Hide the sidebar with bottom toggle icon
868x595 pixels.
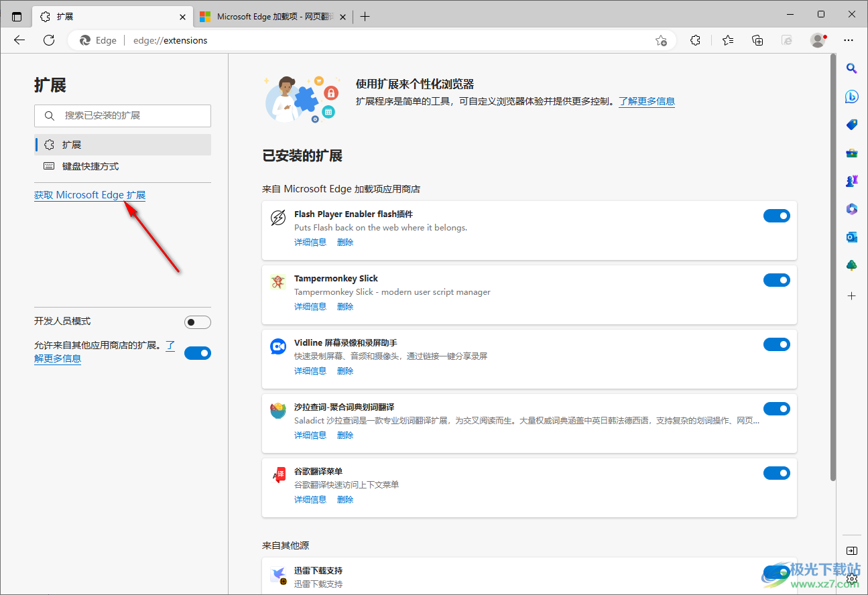pyautogui.click(x=852, y=551)
